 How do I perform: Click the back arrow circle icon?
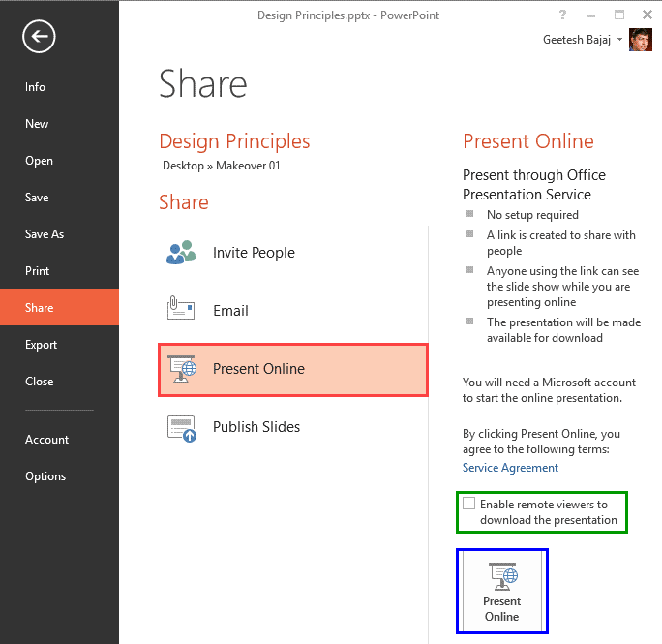(x=39, y=37)
